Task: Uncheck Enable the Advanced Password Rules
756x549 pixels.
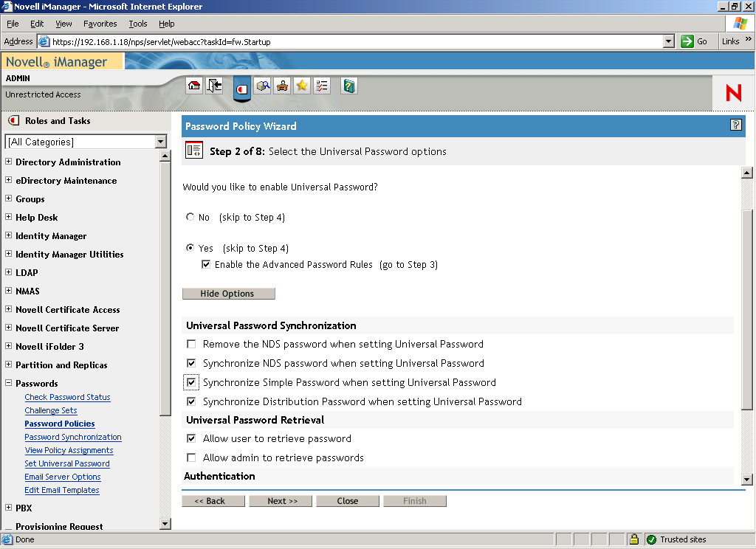Action: (206, 264)
